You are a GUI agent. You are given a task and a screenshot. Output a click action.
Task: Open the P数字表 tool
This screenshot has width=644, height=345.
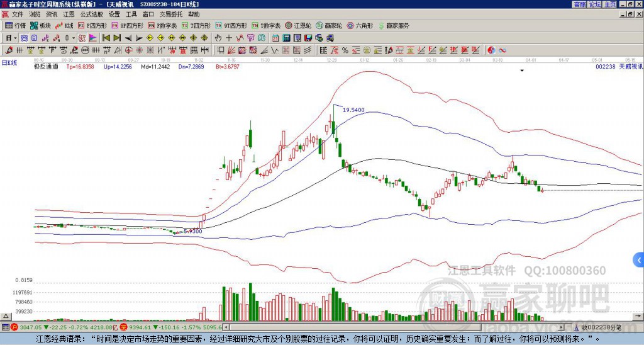(x=163, y=25)
